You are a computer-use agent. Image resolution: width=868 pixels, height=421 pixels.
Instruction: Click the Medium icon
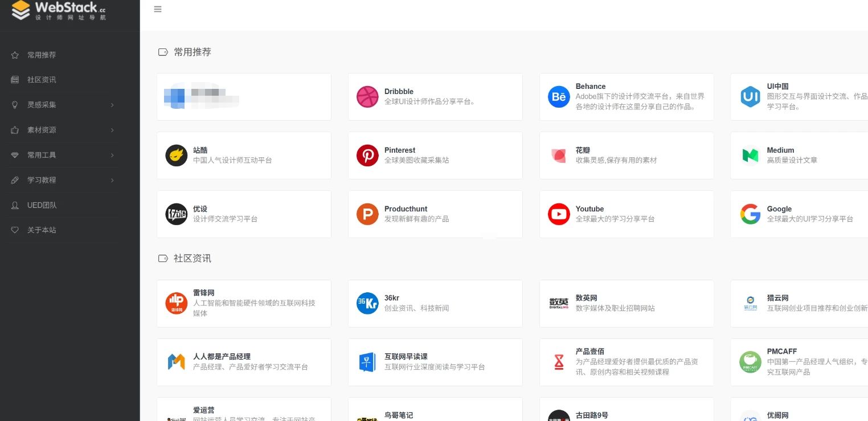[x=750, y=155]
